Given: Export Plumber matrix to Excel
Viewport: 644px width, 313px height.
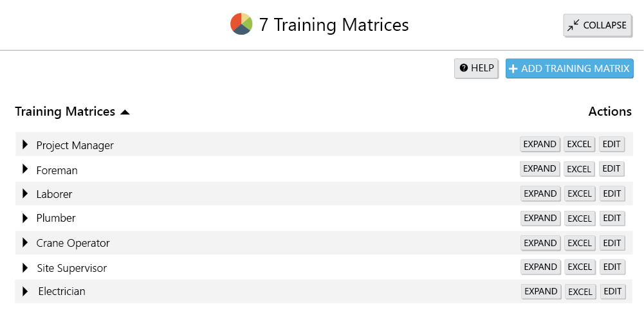Looking at the screenshot, I should 579,219.
